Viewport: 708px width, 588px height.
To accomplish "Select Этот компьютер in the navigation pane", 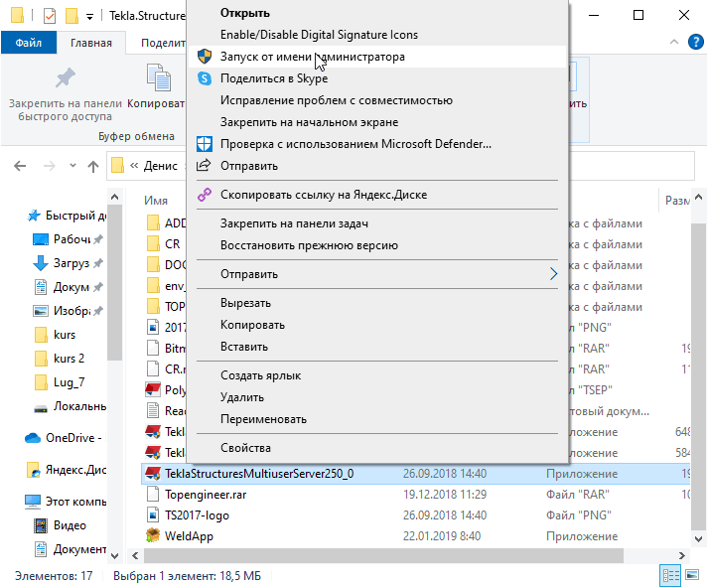I will coord(66,502).
